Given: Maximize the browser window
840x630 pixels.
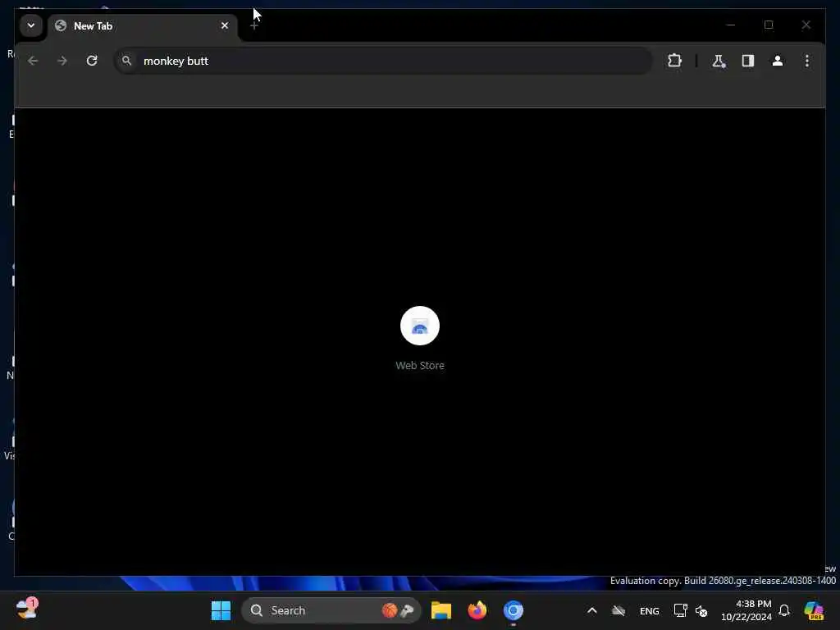Looking at the screenshot, I should pyautogui.click(x=769, y=25).
